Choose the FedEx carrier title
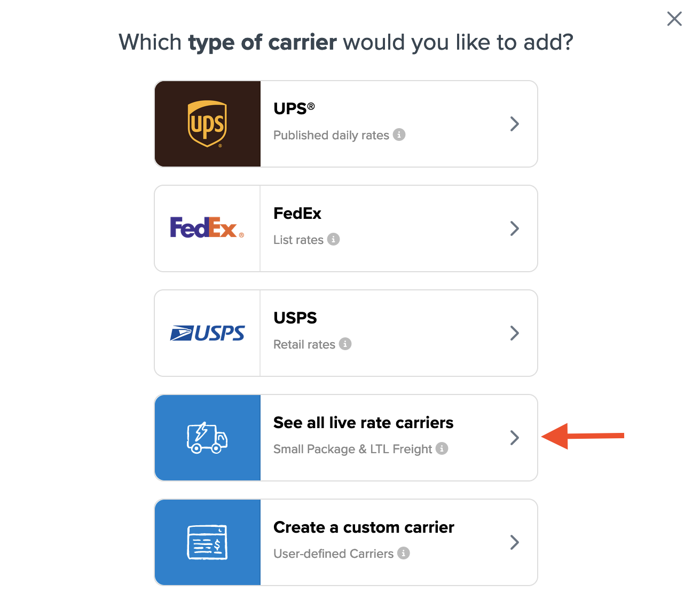692x616 pixels. tap(297, 214)
